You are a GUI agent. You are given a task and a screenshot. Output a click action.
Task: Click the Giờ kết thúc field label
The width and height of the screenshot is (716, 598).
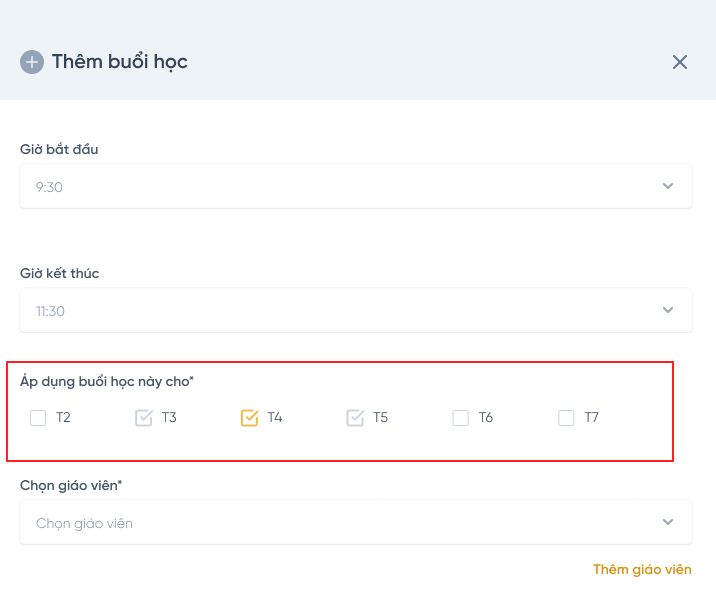tap(59, 273)
